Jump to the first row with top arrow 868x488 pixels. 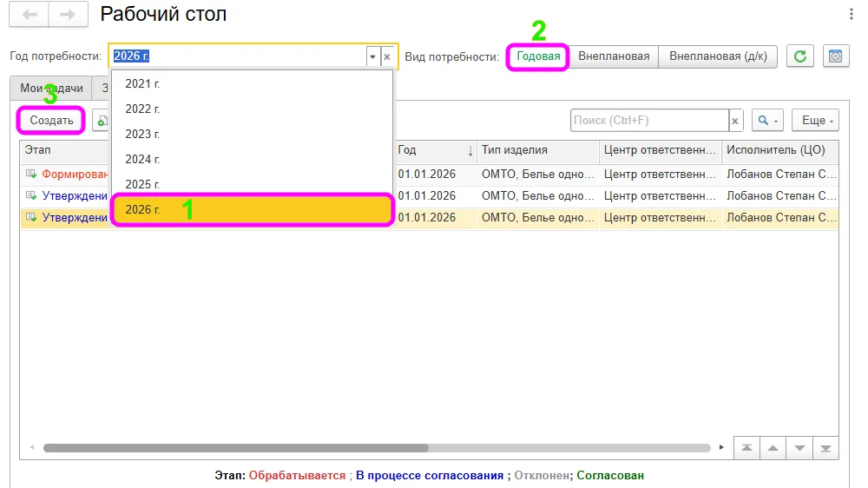[x=746, y=448]
